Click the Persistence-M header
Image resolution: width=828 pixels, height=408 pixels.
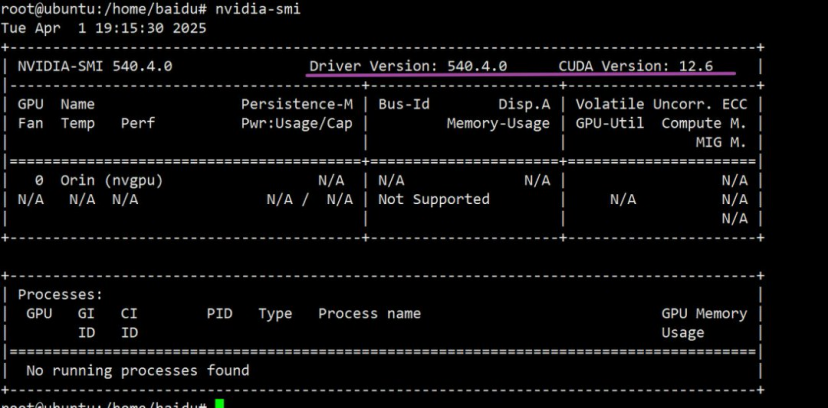(297, 105)
